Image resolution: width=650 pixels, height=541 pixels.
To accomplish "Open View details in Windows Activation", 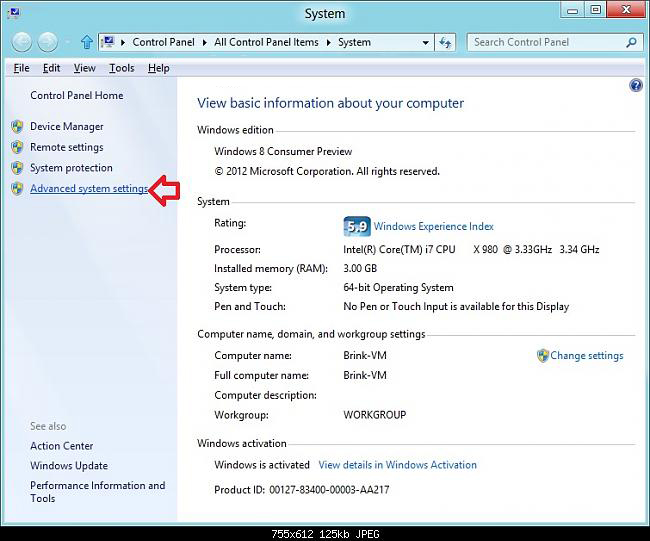I will [x=398, y=465].
